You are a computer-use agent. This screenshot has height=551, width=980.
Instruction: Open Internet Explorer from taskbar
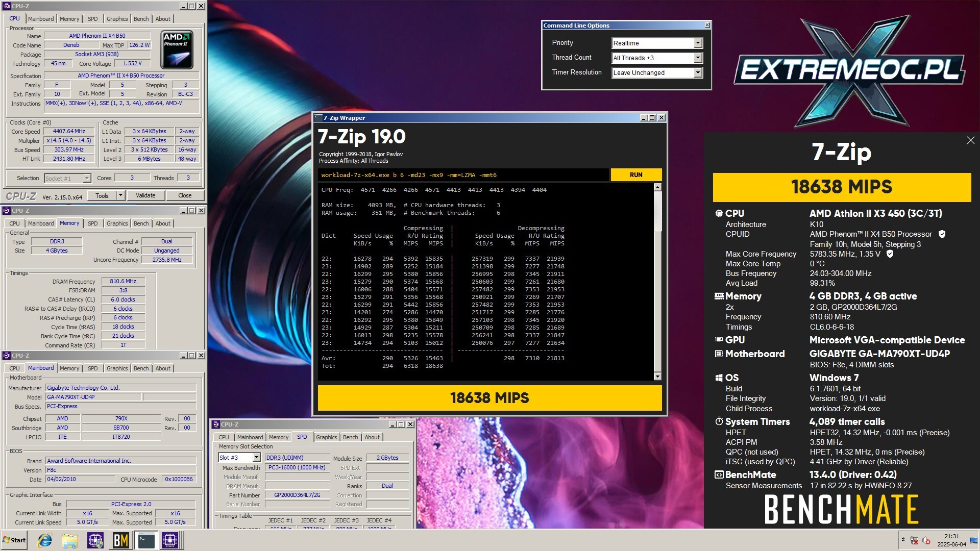pos(45,540)
